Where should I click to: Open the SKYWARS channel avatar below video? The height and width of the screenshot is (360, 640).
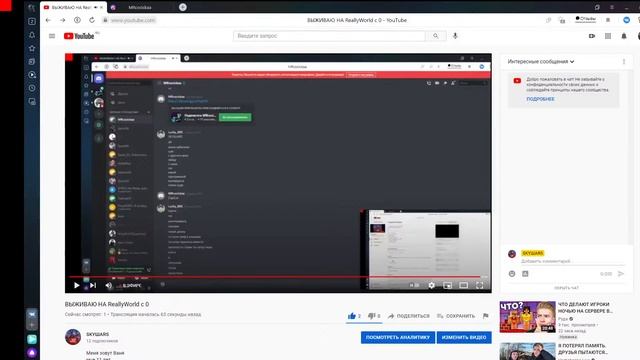73,337
